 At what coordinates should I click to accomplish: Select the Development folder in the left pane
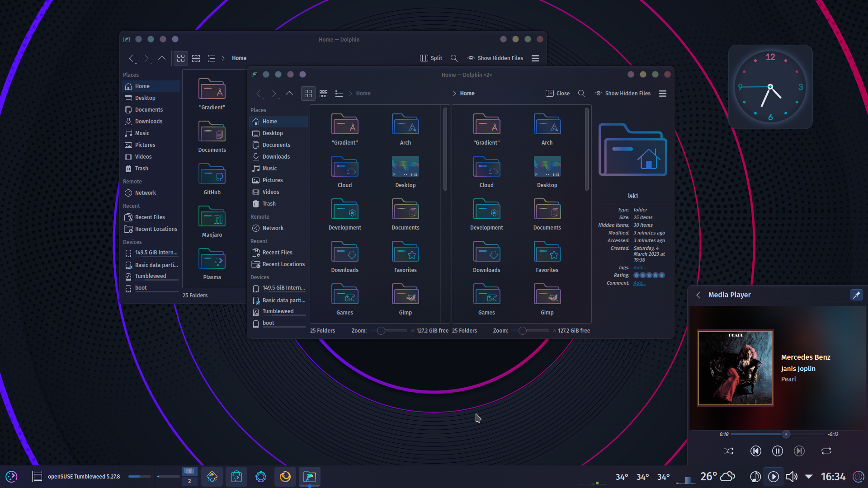tap(345, 215)
